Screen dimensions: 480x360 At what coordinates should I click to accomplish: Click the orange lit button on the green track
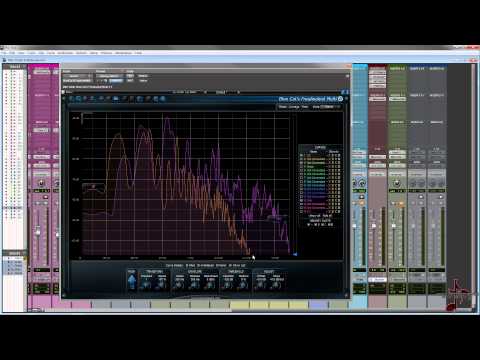tap(401, 203)
